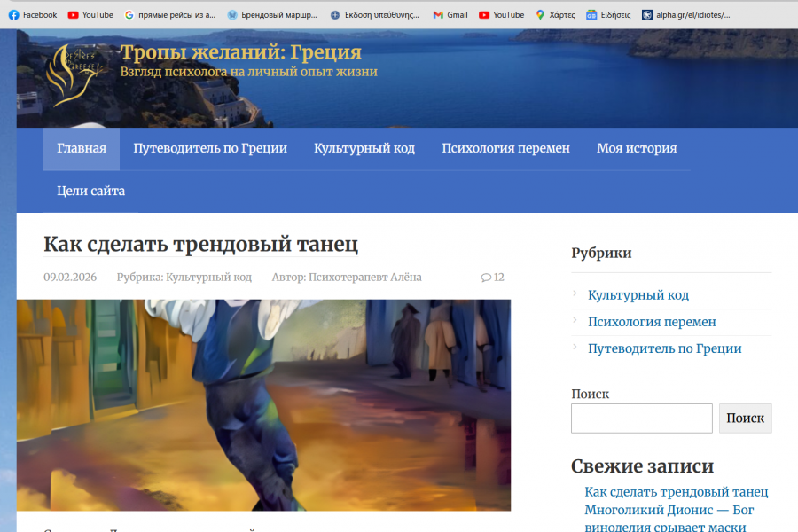Open the recent post Как сделать трендовый танец
The image size is (798, 532).
[x=677, y=492]
